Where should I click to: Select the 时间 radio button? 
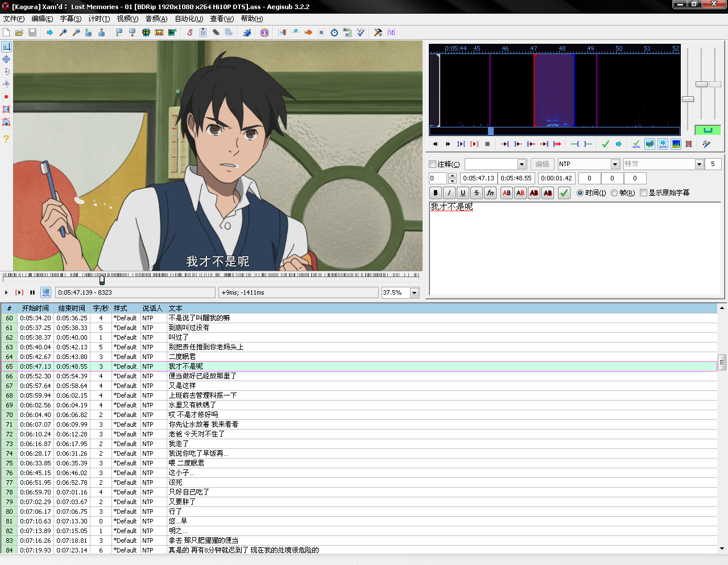[580, 193]
